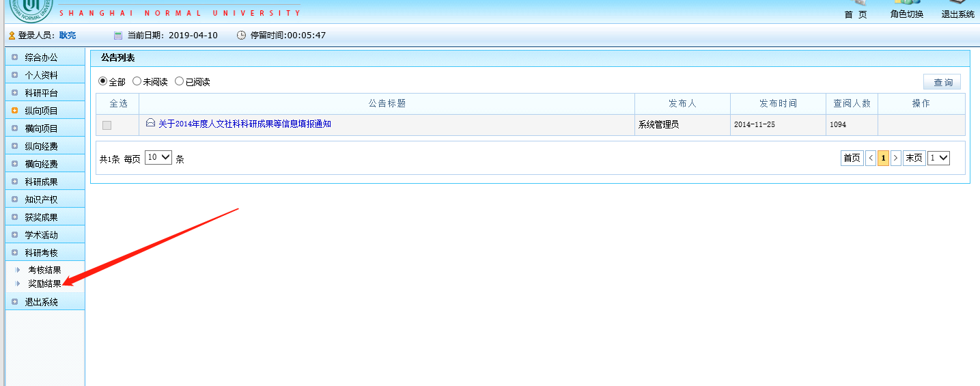This screenshot has width=980, height=386.
Task: Open 考核结果 under 科研考核
Action: (x=44, y=270)
